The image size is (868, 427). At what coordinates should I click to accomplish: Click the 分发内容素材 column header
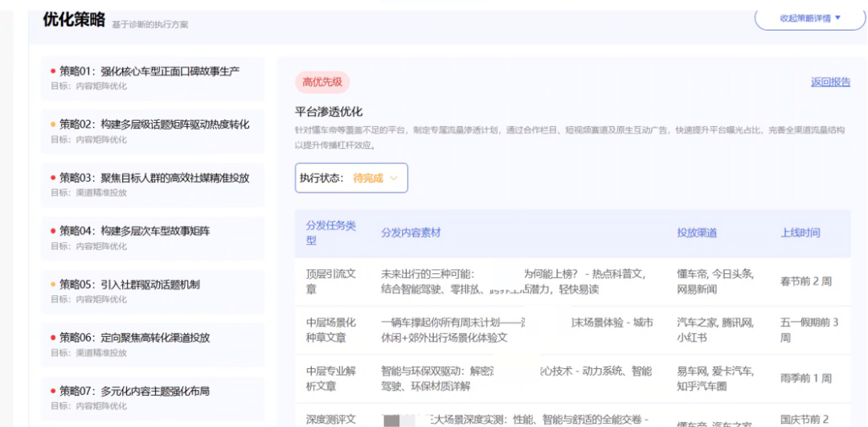pyautogui.click(x=411, y=232)
